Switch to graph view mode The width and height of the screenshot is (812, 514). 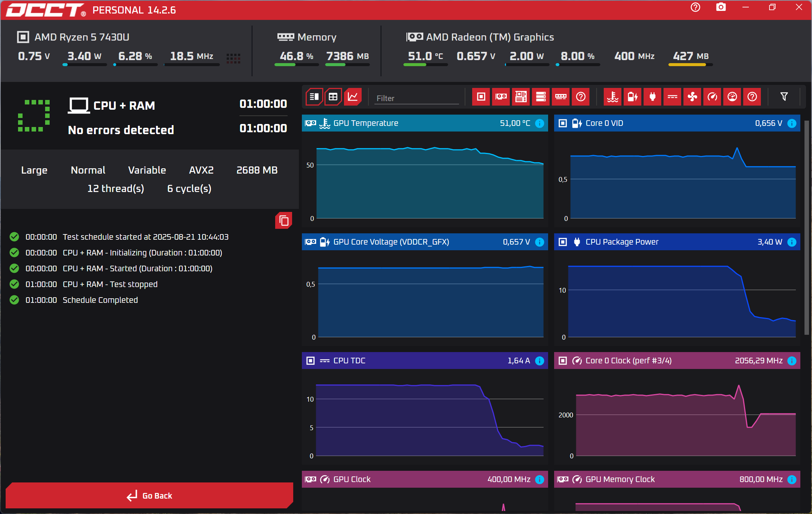click(353, 97)
